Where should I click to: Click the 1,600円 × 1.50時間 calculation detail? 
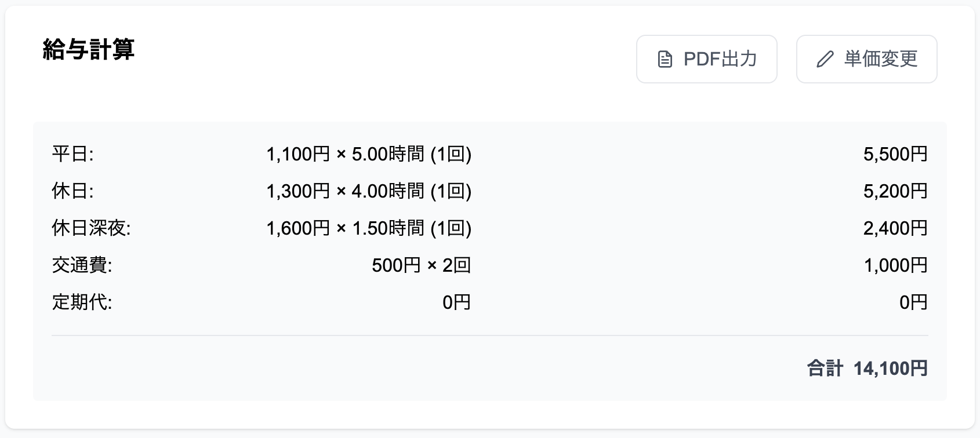(x=369, y=228)
